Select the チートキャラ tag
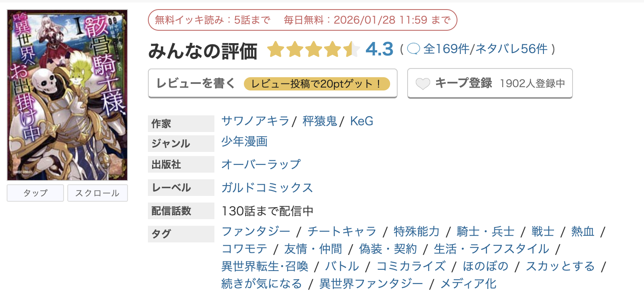 (x=342, y=231)
